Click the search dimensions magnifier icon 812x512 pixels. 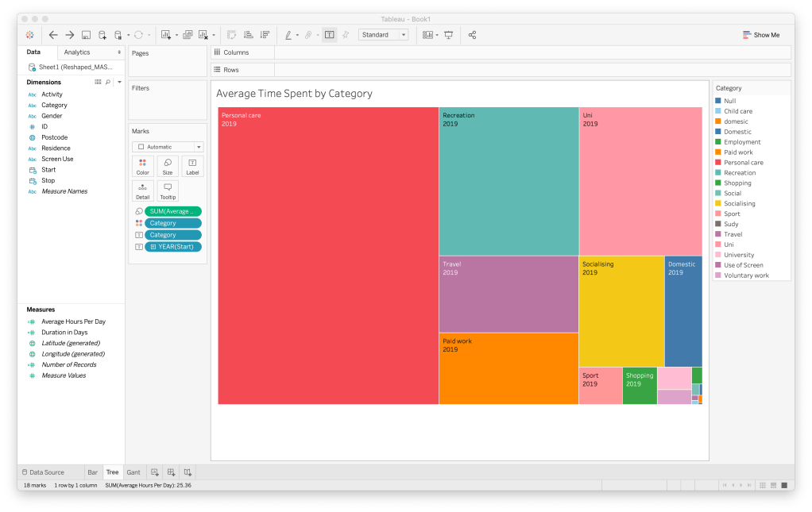click(x=108, y=82)
